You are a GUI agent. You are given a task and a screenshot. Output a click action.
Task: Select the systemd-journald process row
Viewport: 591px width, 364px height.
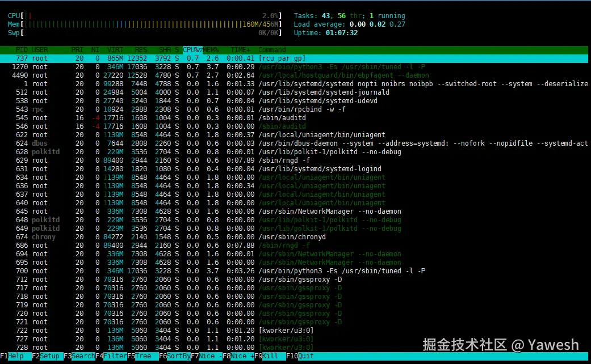294,92
